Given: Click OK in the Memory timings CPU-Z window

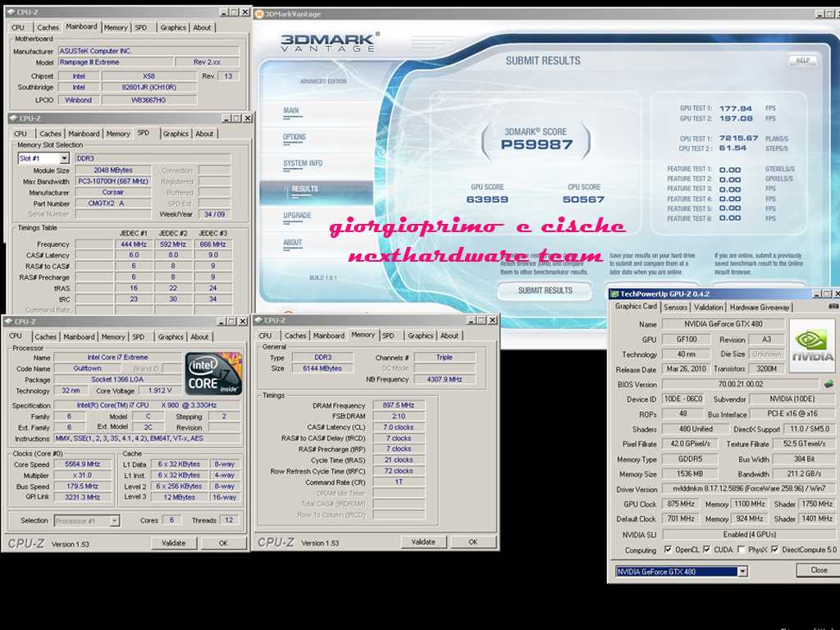Looking at the screenshot, I should click(x=473, y=542).
